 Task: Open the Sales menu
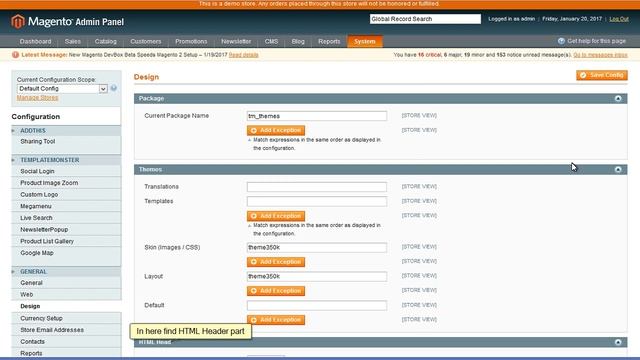click(73, 41)
